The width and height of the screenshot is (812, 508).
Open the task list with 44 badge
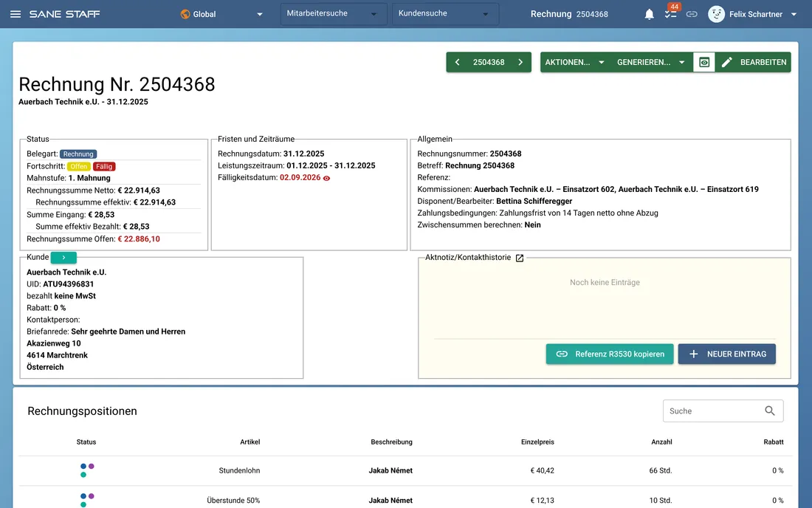671,13
